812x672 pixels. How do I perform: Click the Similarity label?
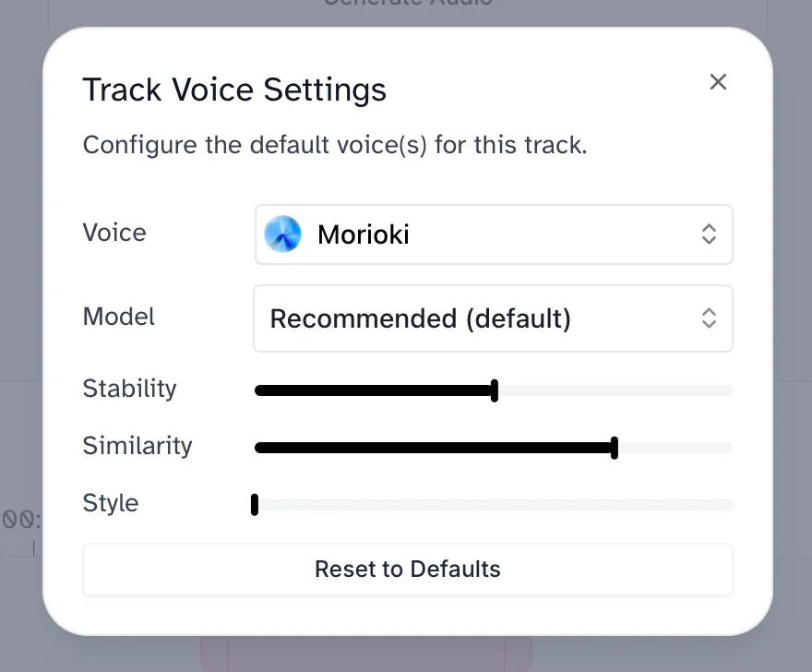coord(137,446)
